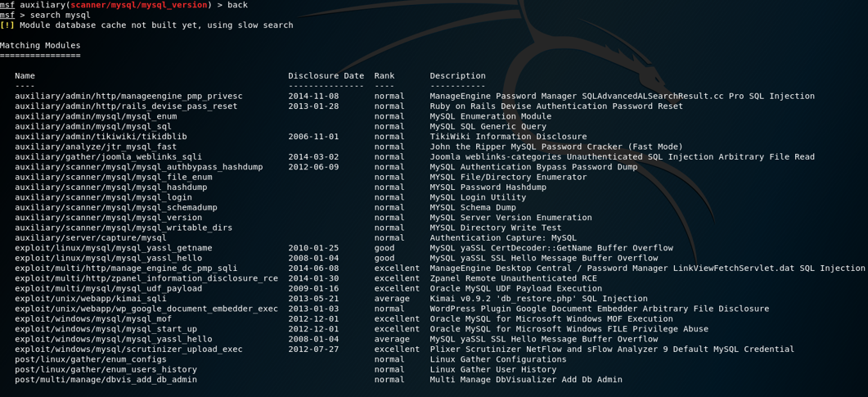Click auxiliary/admin/mysql/mysql_sql module name
Viewport: 868px width, 397px height.
pyautogui.click(x=93, y=127)
